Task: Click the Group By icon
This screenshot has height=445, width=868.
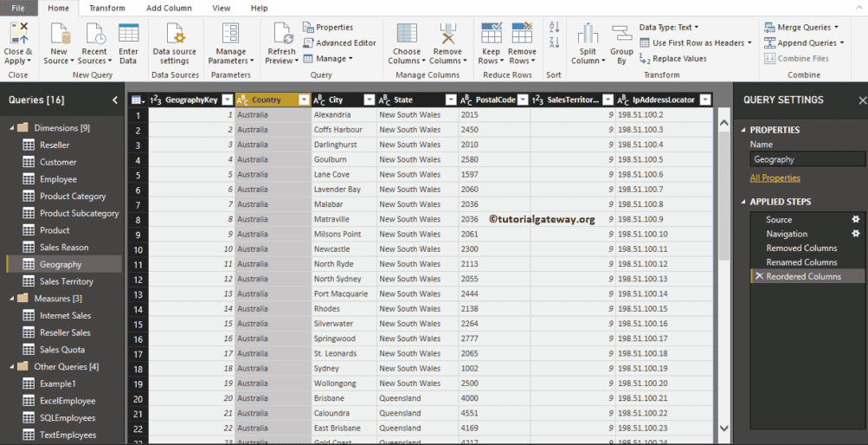Action: point(621,35)
